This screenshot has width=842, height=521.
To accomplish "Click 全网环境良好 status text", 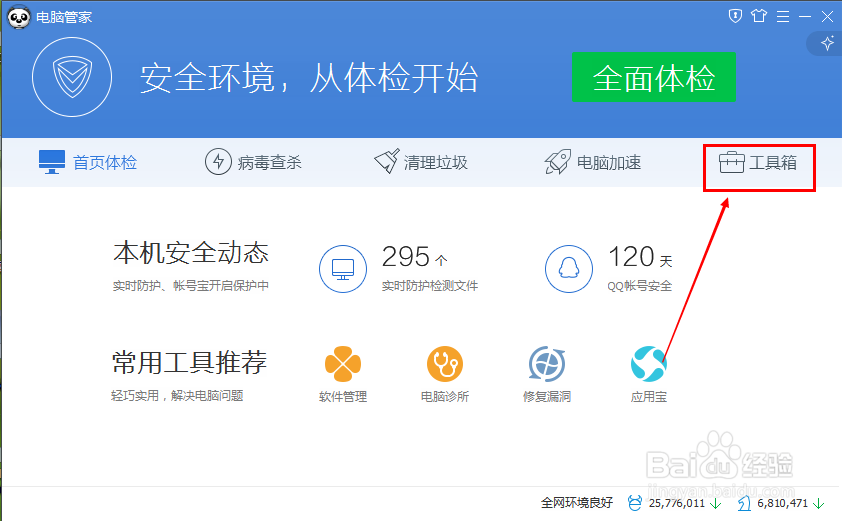I will [577, 503].
